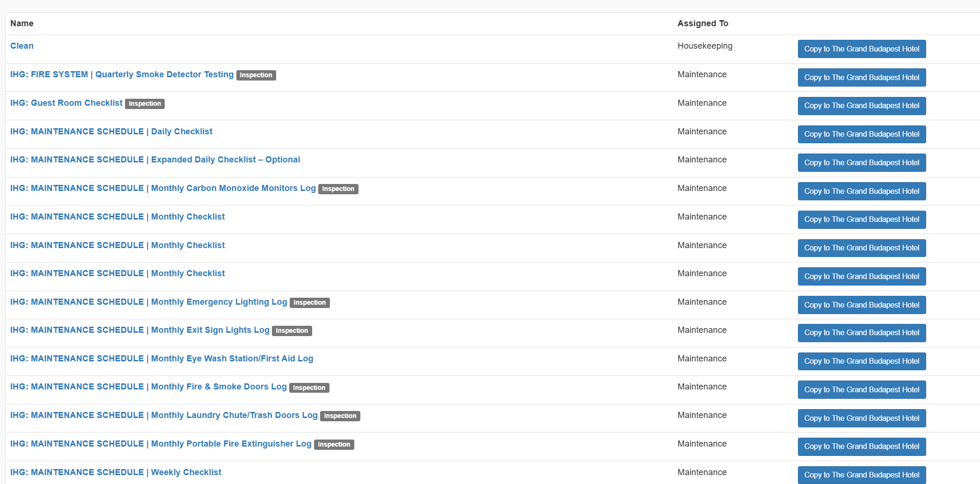This screenshot has width=980, height=484.
Task: Open Monthly Emergency Lighting Log link
Action: (149, 302)
